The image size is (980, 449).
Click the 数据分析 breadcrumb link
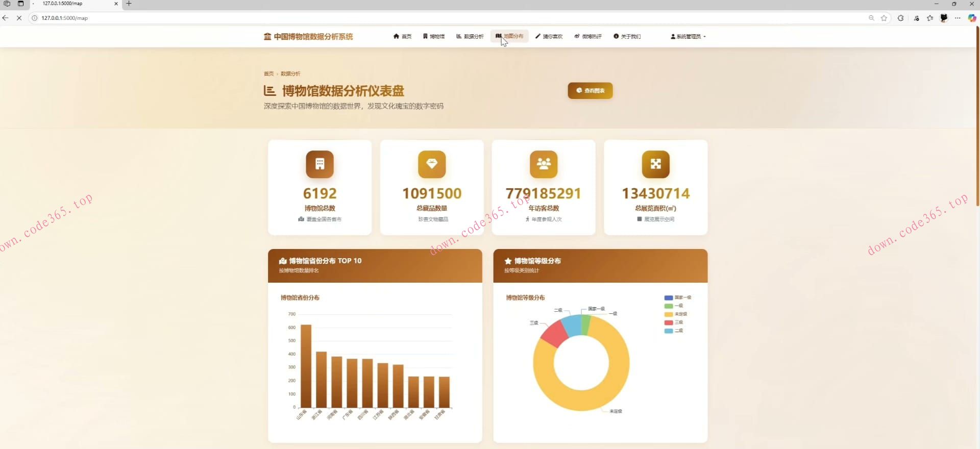(x=290, y=74)
